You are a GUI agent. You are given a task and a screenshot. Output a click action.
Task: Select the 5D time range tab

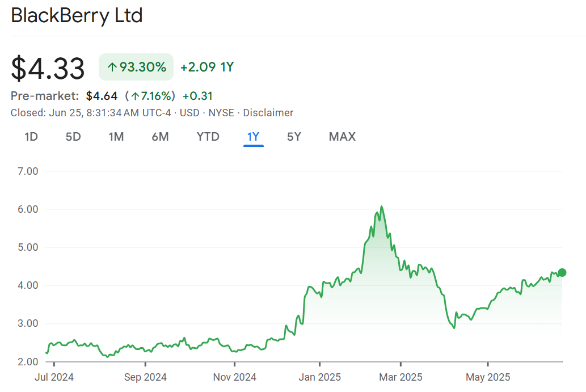[x=73, y=137]
